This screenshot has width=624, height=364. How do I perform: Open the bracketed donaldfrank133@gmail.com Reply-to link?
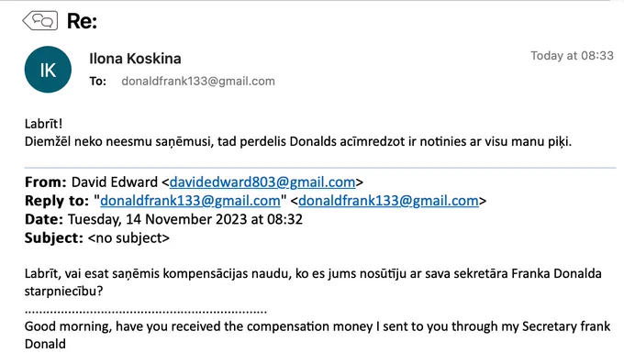point(388,201)
